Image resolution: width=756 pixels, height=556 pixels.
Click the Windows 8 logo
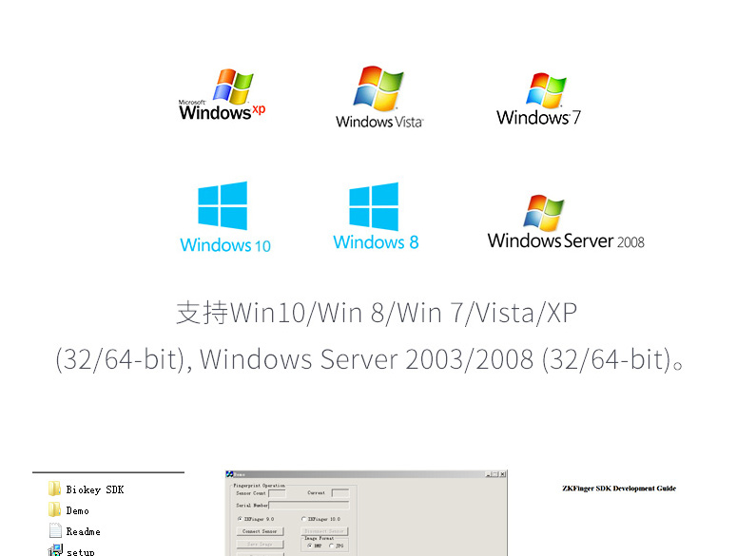376,217
